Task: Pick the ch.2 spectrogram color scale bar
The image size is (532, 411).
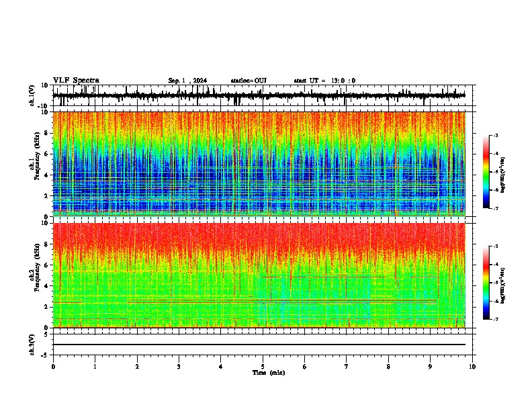Action: click(x=486, y=283)
